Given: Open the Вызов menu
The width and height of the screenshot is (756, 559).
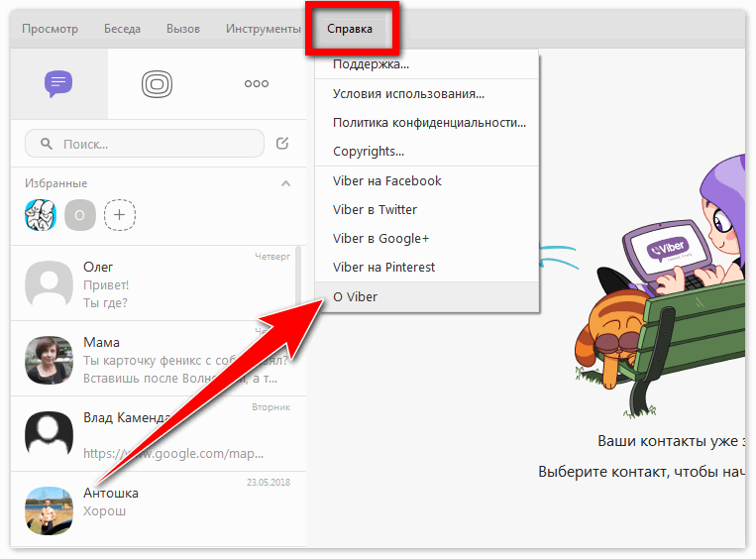Looking at the screenshot, I should (182, 29).
